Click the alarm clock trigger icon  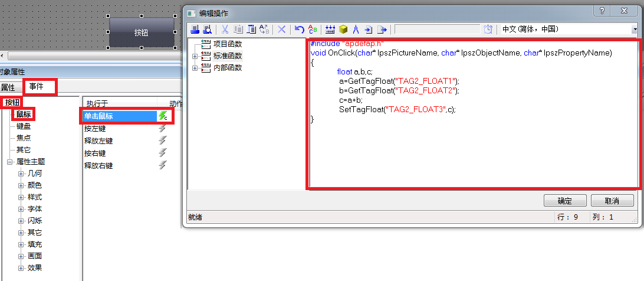488,29
